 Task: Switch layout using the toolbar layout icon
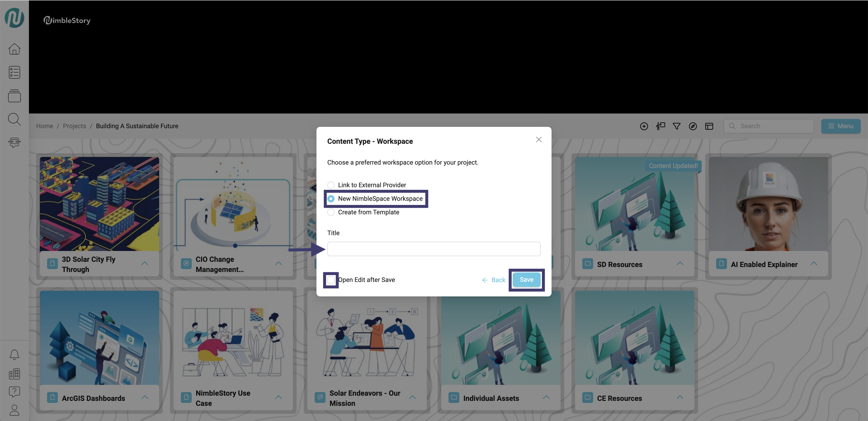(709, 126)
